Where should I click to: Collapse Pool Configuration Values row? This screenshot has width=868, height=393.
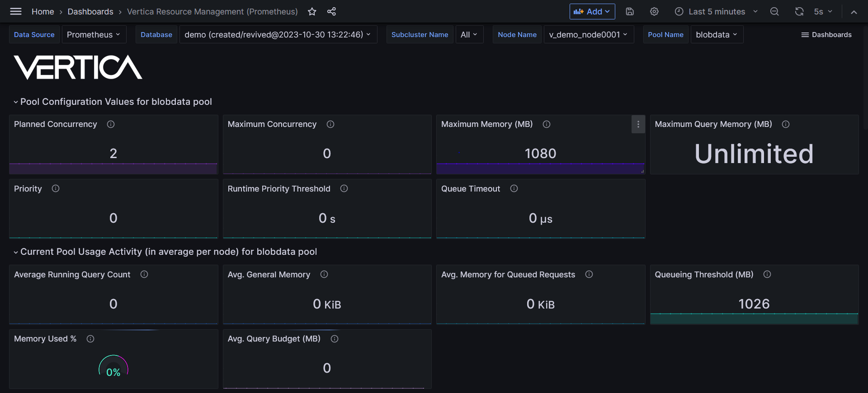coord(16,102)
